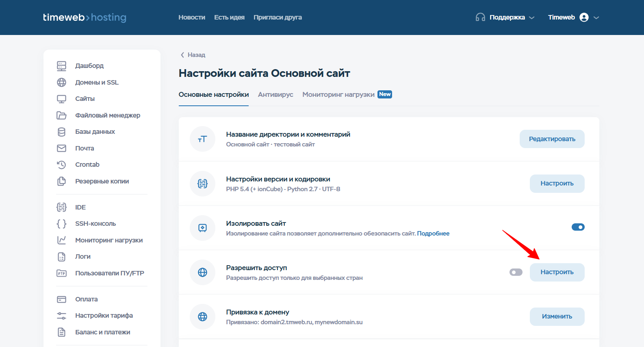Viewport: 644px width, 347px height.
Task: Click the Мониторинг нагрузки chart icon
Action: coord(61,240)
